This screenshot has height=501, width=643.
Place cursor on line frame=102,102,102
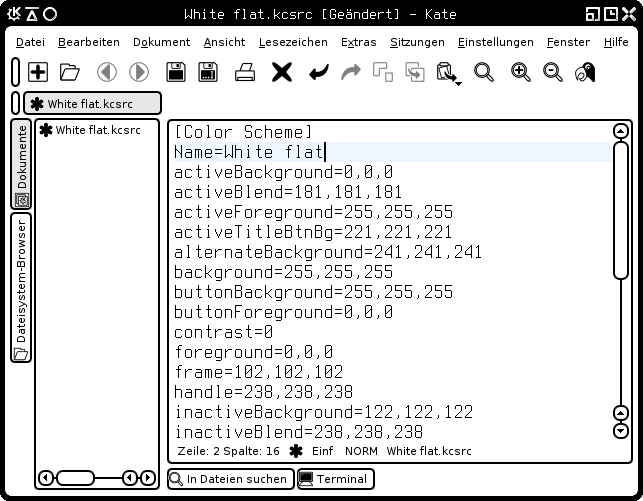tap(258, 372)
